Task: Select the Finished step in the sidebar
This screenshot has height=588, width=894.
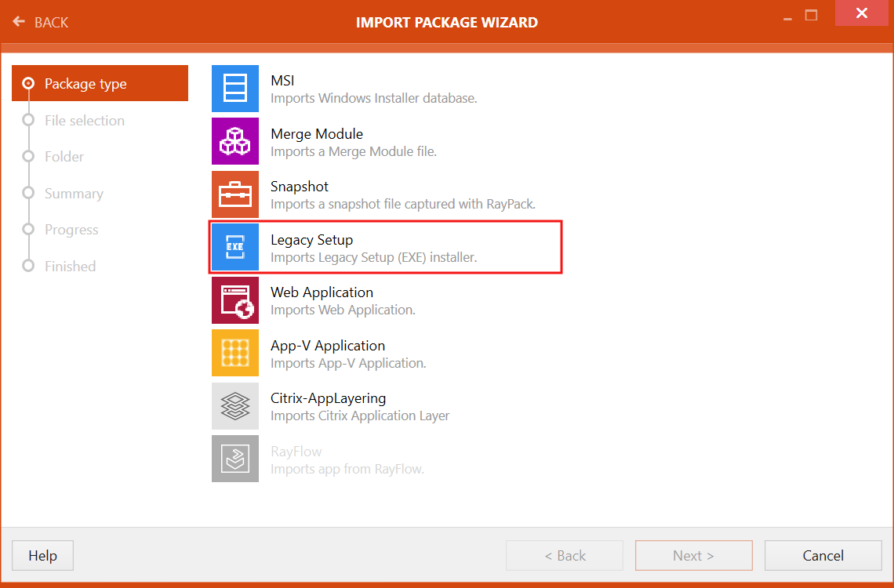Action: point(70,266)
